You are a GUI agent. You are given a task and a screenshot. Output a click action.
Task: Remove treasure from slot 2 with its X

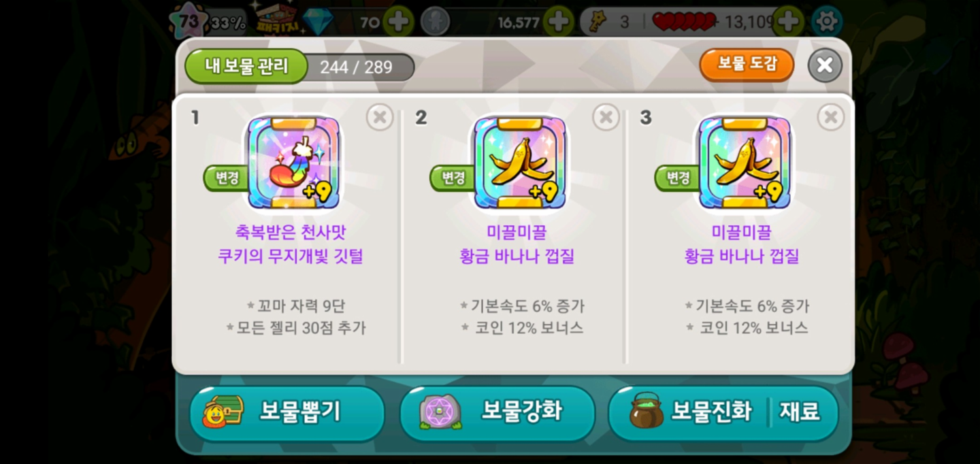coord(606,118)
